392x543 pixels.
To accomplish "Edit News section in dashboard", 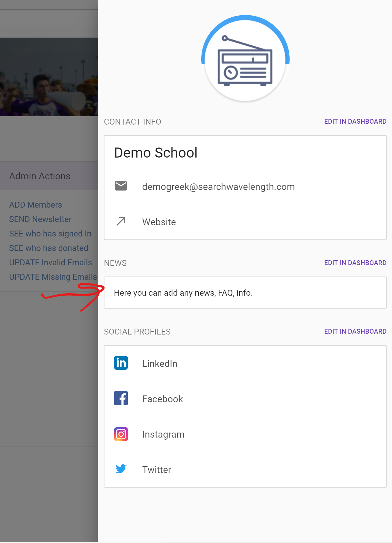I will click(355, 263).
